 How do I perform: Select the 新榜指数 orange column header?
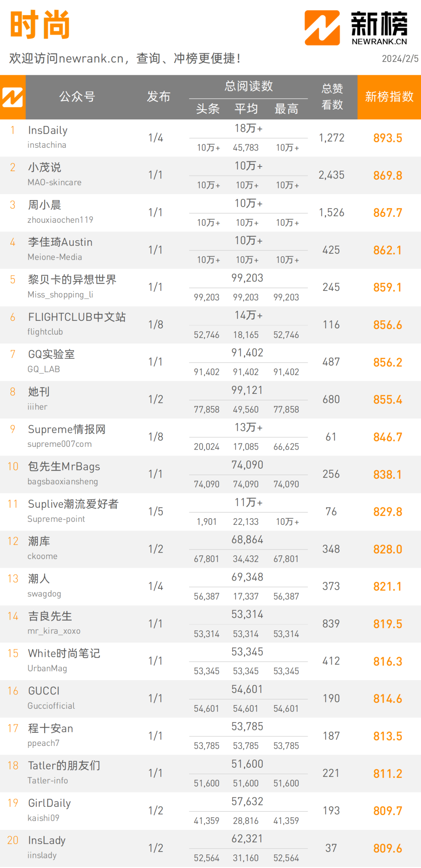tap(389, 97)
